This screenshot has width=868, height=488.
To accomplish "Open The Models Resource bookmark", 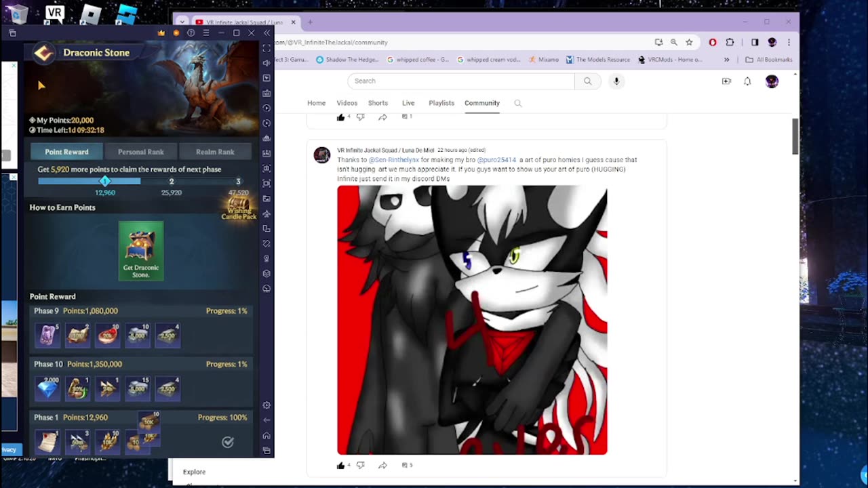I will (x=598, y=60).
